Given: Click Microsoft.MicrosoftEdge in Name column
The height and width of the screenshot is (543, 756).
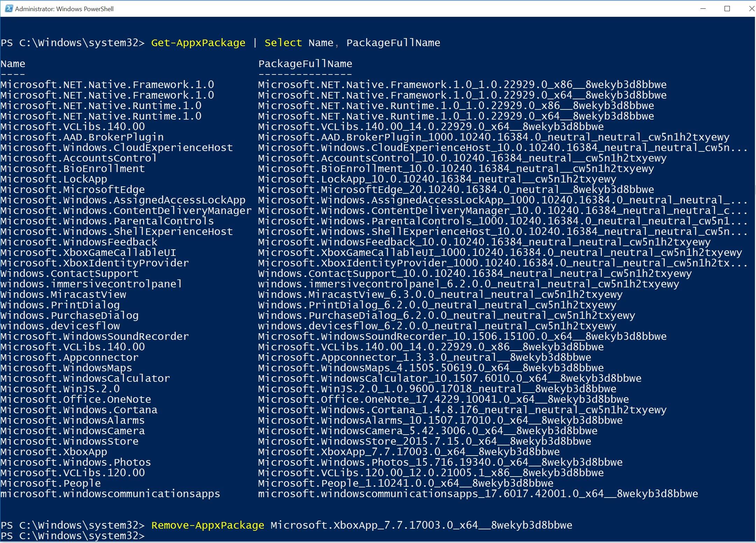Looking at the screenshot, I should pos(73,190).
